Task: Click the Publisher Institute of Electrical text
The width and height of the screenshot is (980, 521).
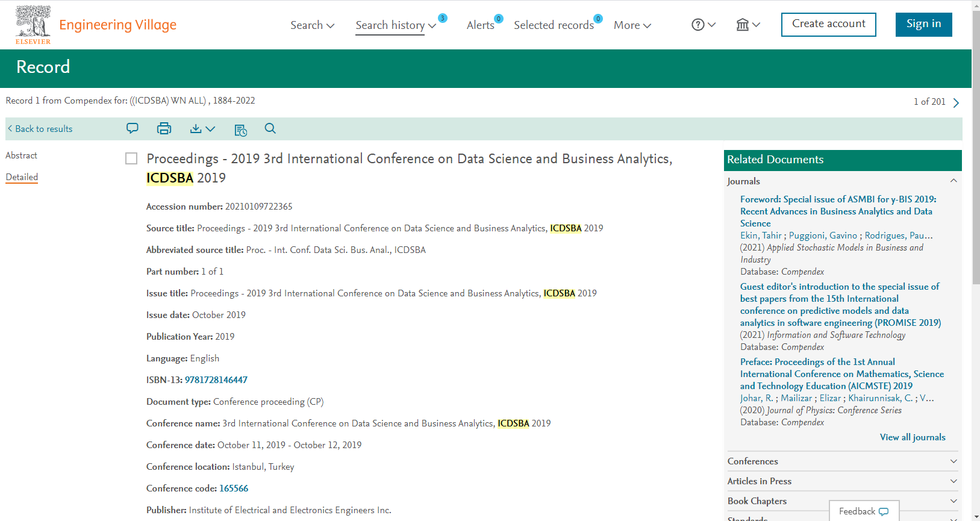Action: coord(290,510)
